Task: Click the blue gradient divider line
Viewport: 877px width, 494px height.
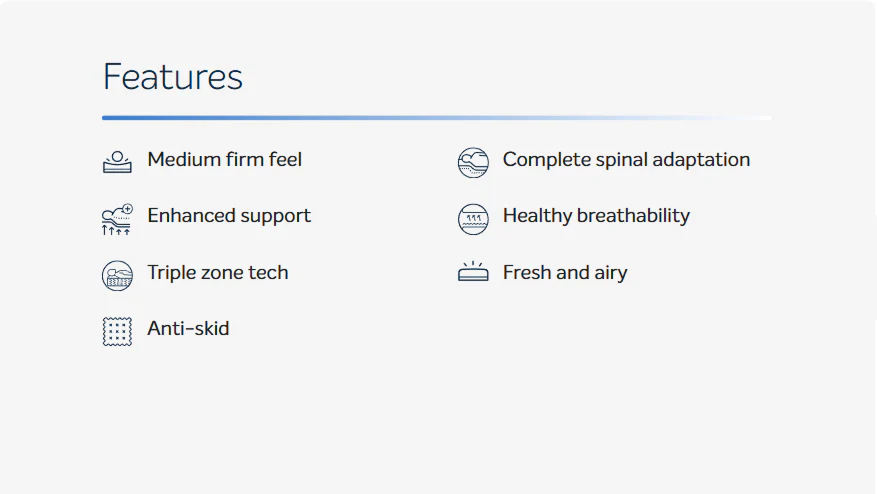Action: click(437, 118)
